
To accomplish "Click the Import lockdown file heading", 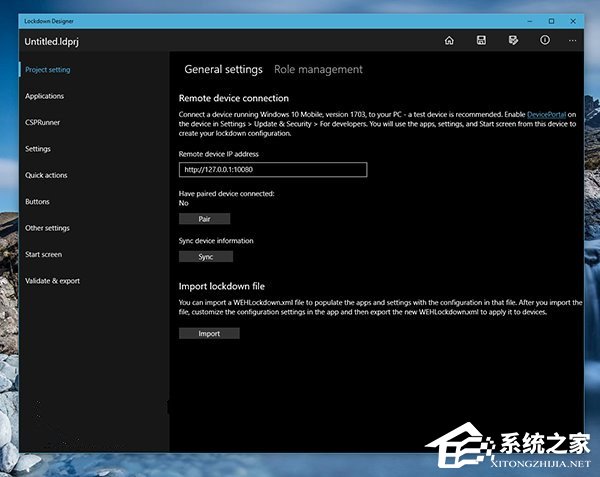I will (222, 286).
